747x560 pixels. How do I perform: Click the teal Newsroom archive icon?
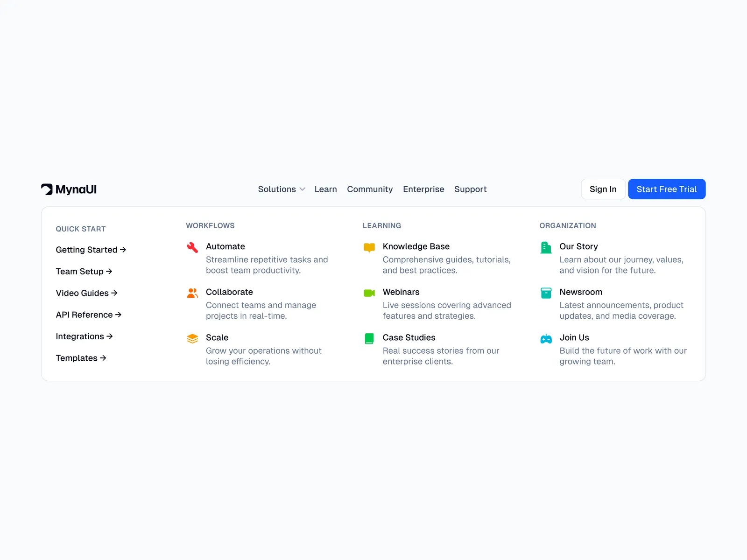(546, 293)
